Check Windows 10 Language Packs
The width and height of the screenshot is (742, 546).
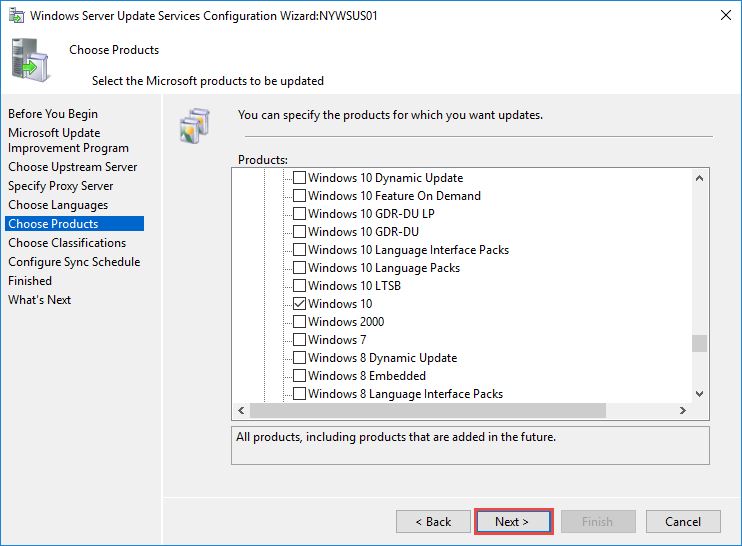pos(299,268)
